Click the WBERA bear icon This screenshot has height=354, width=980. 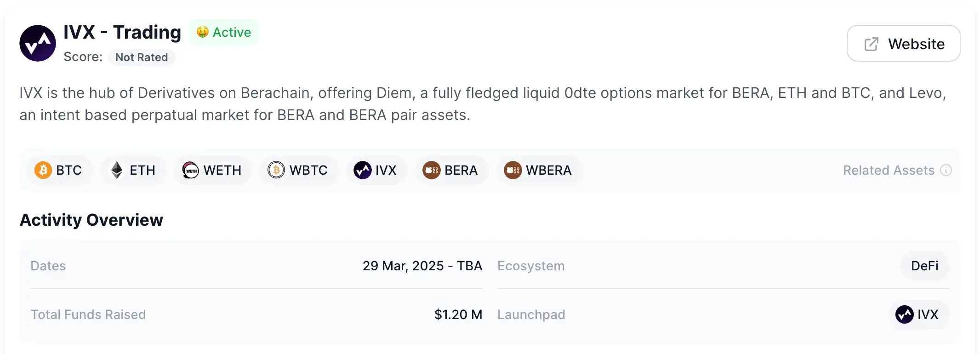513,170
